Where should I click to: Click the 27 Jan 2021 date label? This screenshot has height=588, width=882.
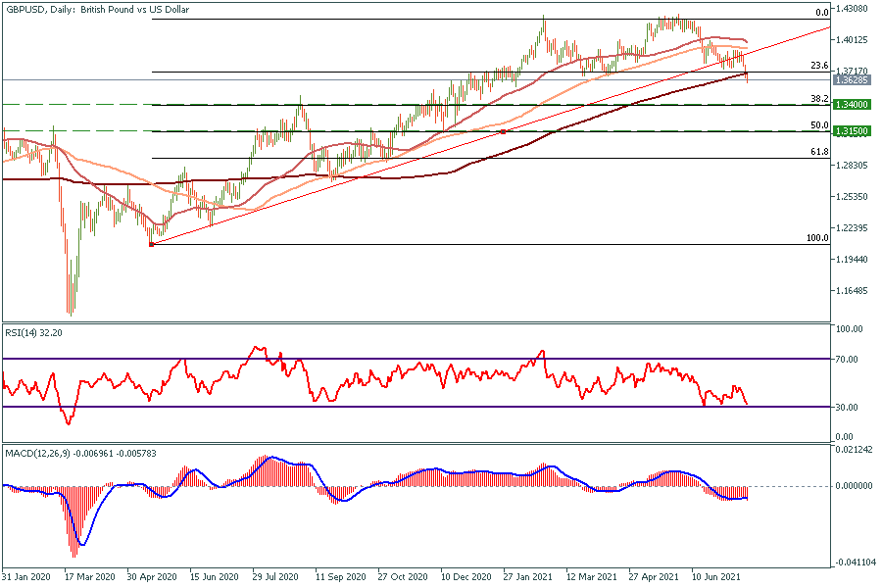[528, 577]
